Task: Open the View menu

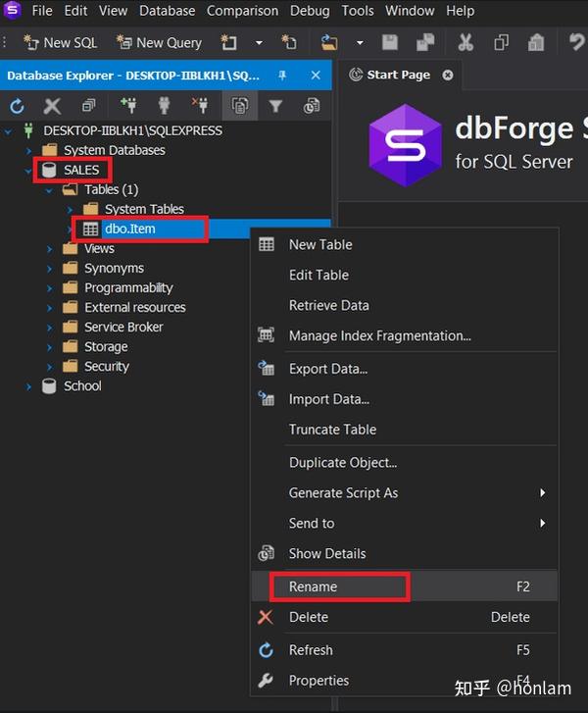Action: pyautogui.click(x=113, y=11)
